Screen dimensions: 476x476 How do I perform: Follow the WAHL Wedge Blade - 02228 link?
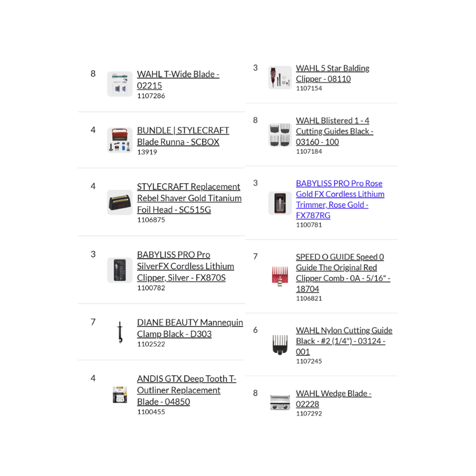click(x=333, y=399)
